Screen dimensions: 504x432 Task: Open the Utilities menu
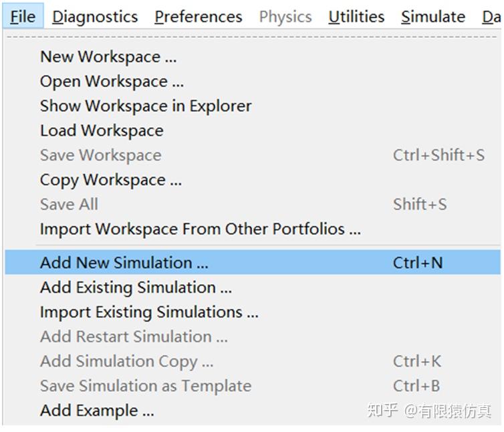[x=356, y=16]
